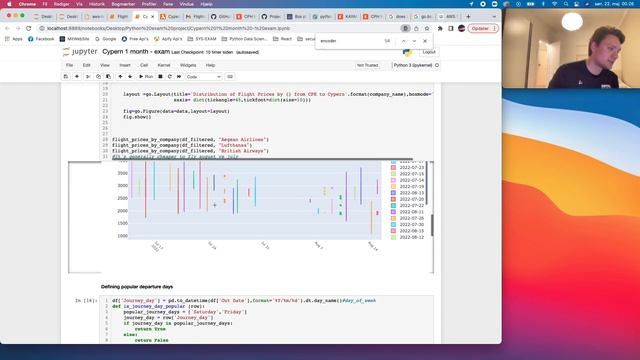Toggle the 2022-08-11 legend trace
Screen dimensions: 640x360
[407, 212]
